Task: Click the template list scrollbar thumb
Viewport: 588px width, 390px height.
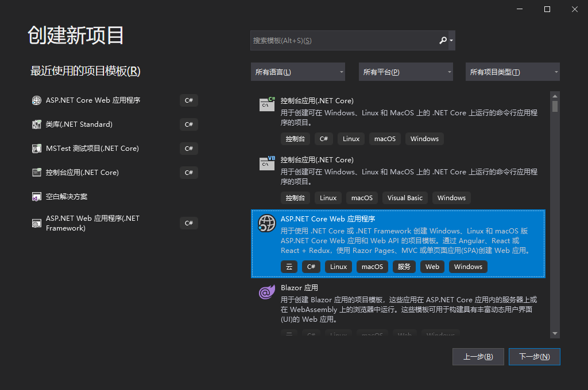Action: click(555, 107)
